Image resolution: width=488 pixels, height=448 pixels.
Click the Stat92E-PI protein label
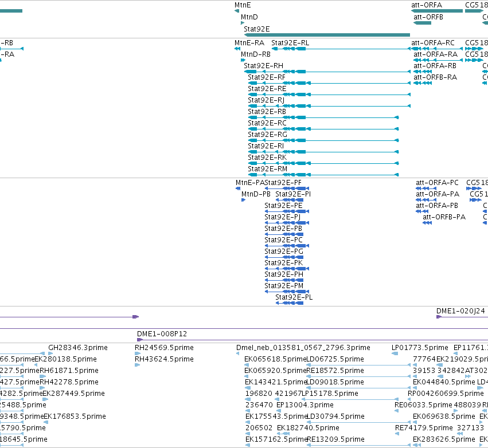tap(293, 194)
